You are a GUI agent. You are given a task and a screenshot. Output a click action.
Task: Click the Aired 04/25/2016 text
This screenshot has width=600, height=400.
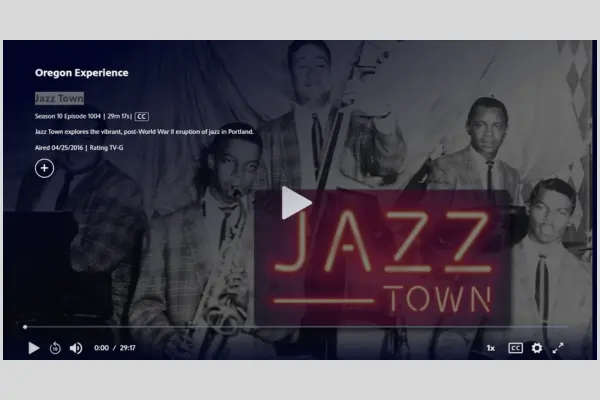59,148
